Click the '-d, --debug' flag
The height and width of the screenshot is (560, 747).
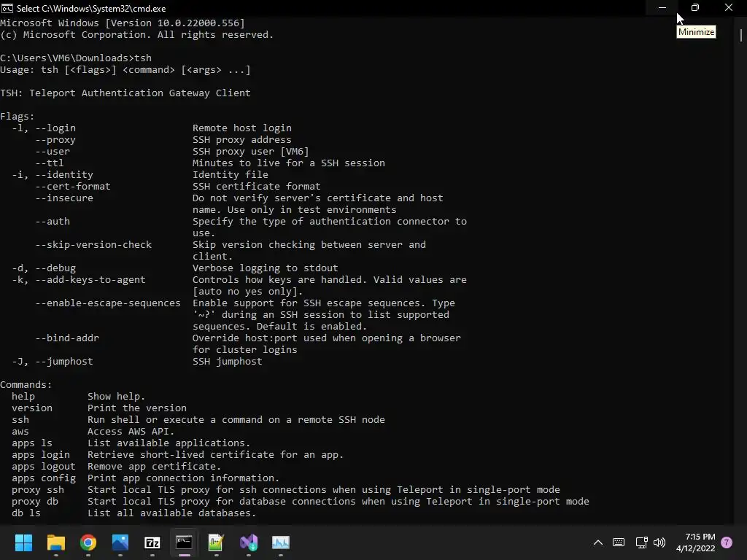pos(44,268)
